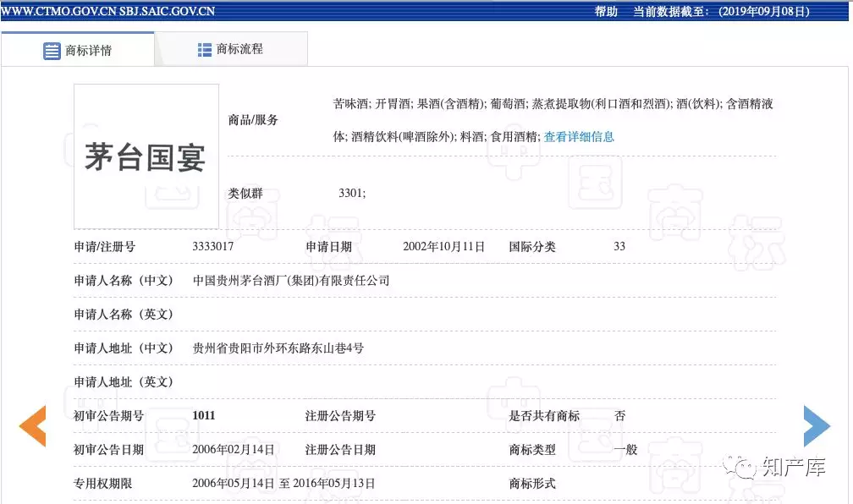Click the 申请日期 label
Viewport: 853px width, 504px height.
[328, 246]
